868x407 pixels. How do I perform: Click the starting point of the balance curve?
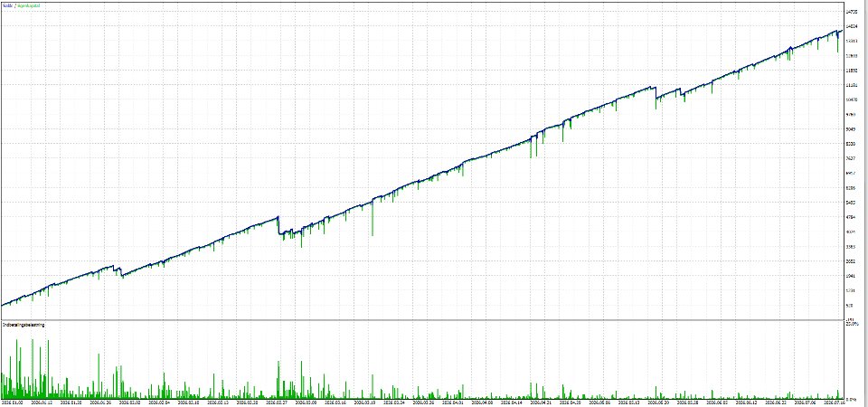click(3, 305)
